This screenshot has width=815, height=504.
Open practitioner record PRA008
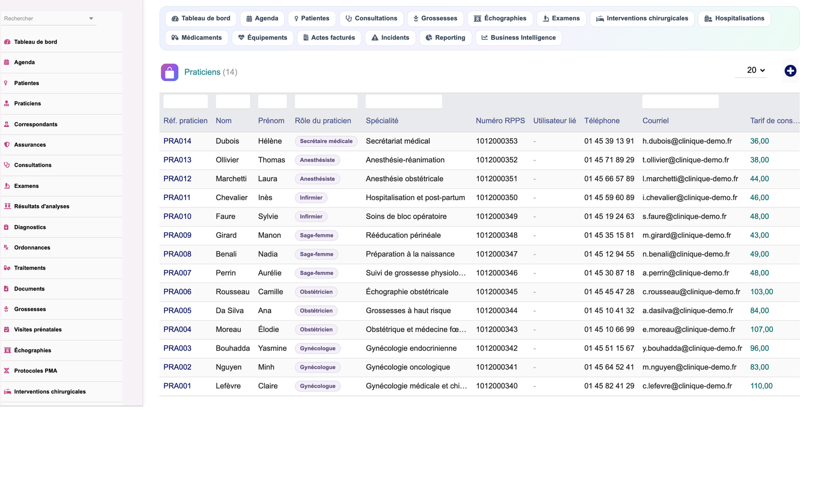click(x=177, y=254)
